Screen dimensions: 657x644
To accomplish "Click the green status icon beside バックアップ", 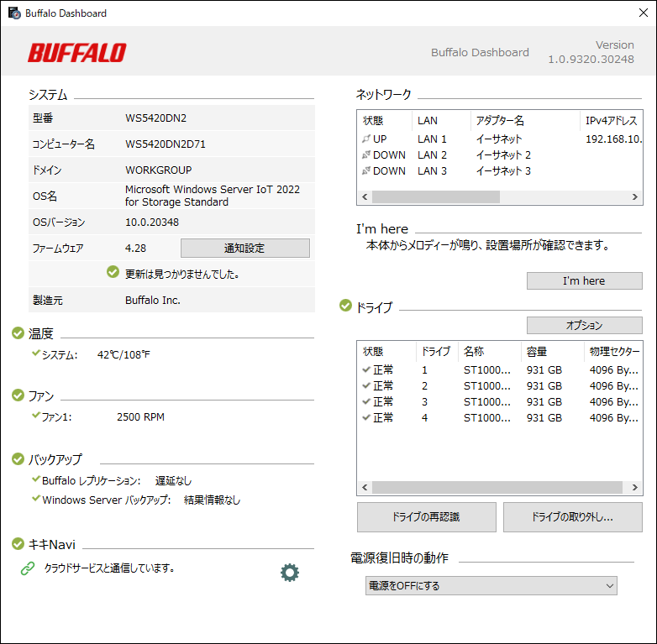I will [x=18, y=459].
